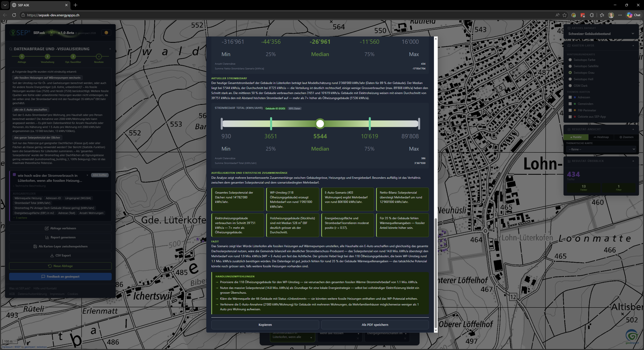Open the tab list chevron in the browser
The image size is (644, 350).
tap(5, 5)
